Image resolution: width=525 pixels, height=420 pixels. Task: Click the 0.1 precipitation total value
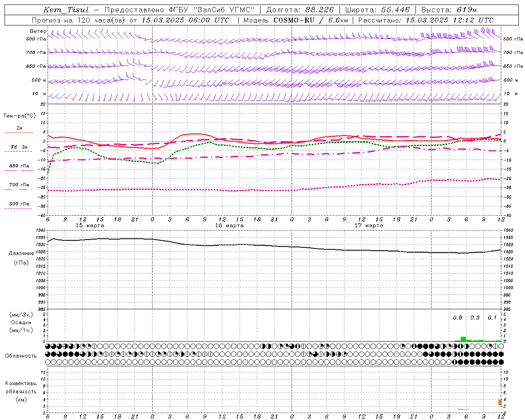[x=492, y=318]
